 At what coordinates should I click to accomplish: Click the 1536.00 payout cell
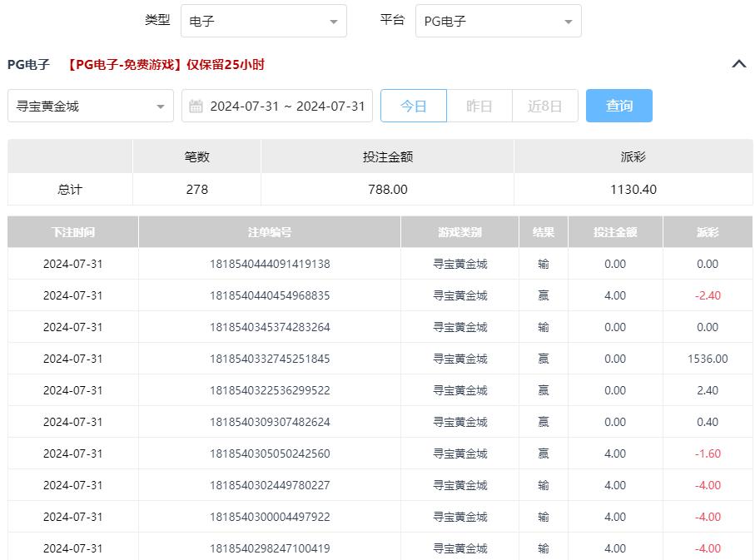pos(708,359)
